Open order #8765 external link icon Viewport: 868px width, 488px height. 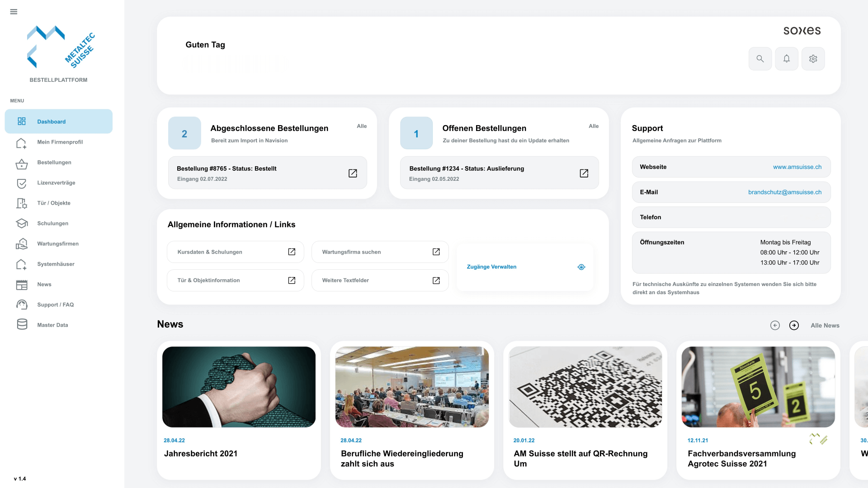353,173
